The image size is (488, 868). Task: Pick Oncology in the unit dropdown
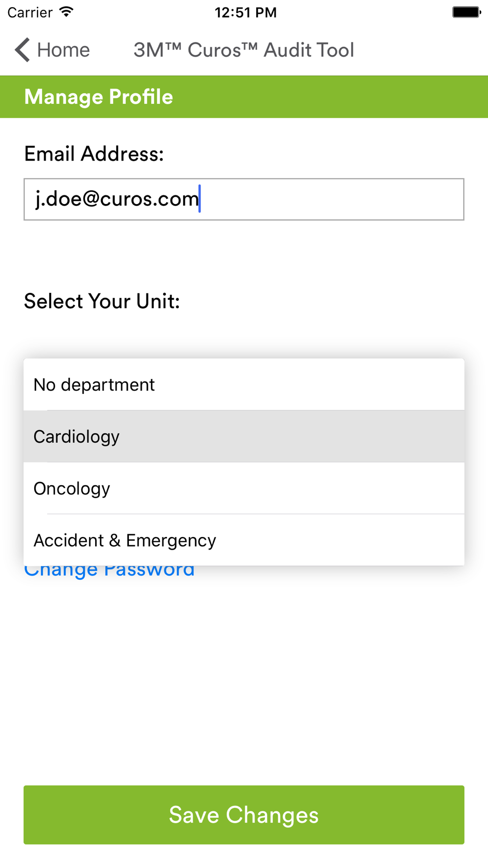244,488
